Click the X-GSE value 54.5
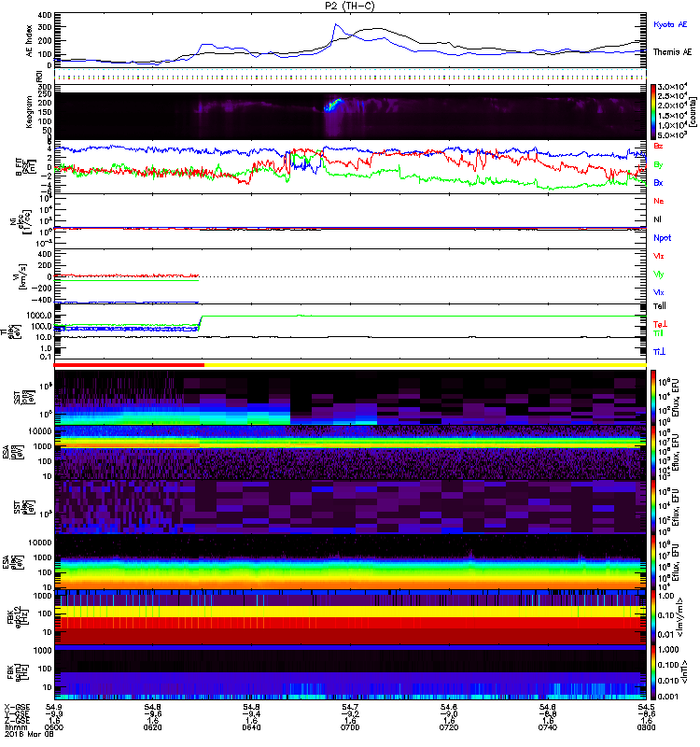 click(646, 707)
